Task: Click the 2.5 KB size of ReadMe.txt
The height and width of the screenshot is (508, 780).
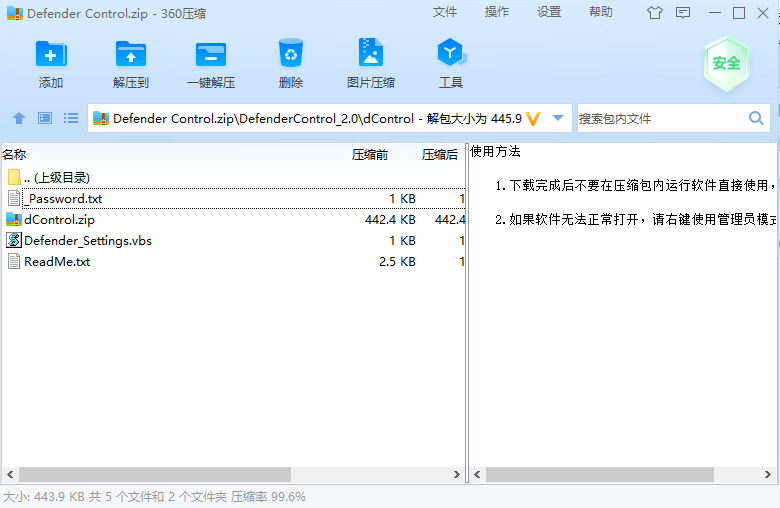Action: (397, 262)
